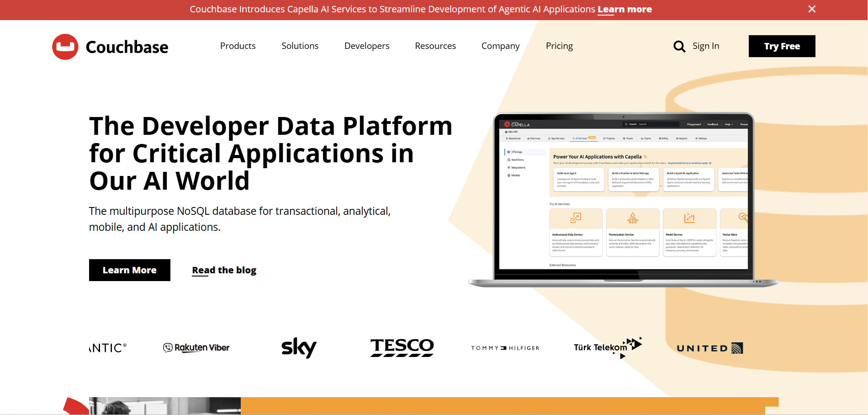Image resolution: width=868 pixels, height=415 pixels.
Task: Open the search magnifier icon
Action: point(679,46)
